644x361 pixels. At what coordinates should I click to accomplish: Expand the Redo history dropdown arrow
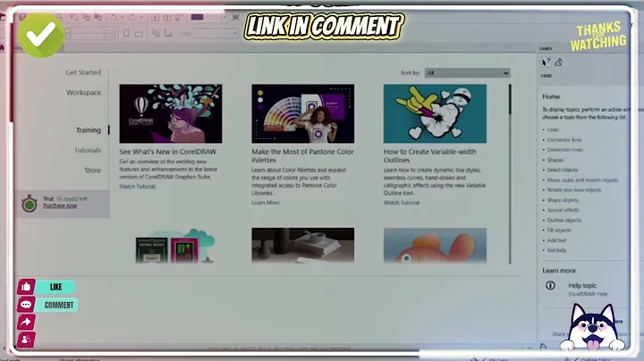141,17
